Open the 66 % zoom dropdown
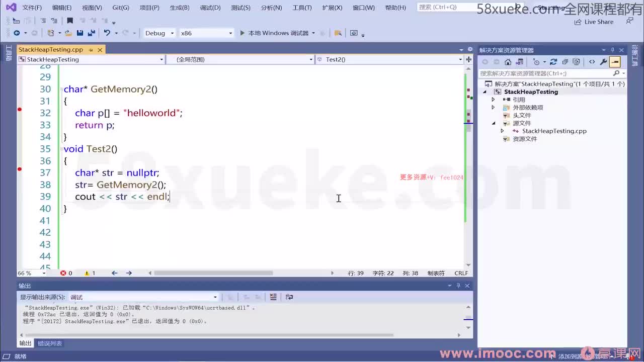Screen dimensions: 644x362 [x=32, y=273]
